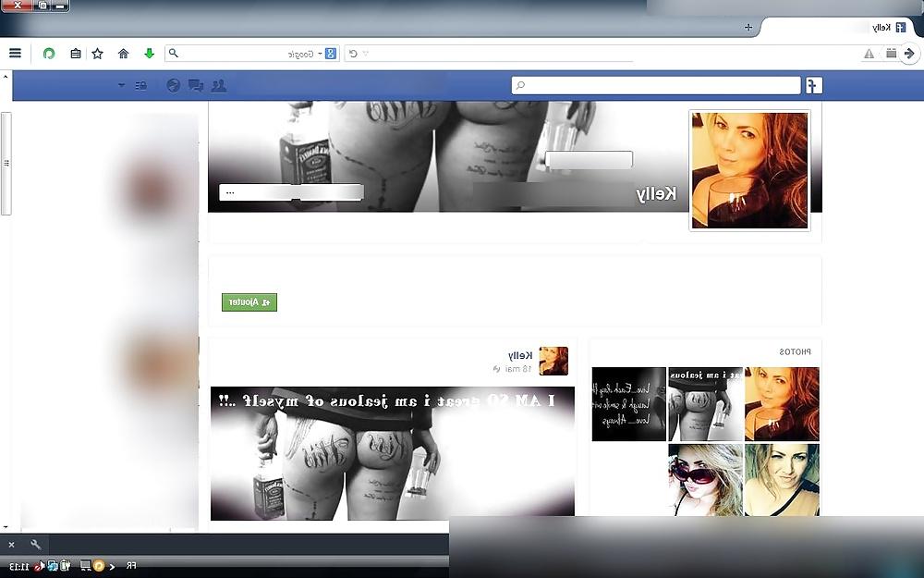Show hidden tray icons chevron
This screenshot has height=578, width=924.
click(112, 567)
